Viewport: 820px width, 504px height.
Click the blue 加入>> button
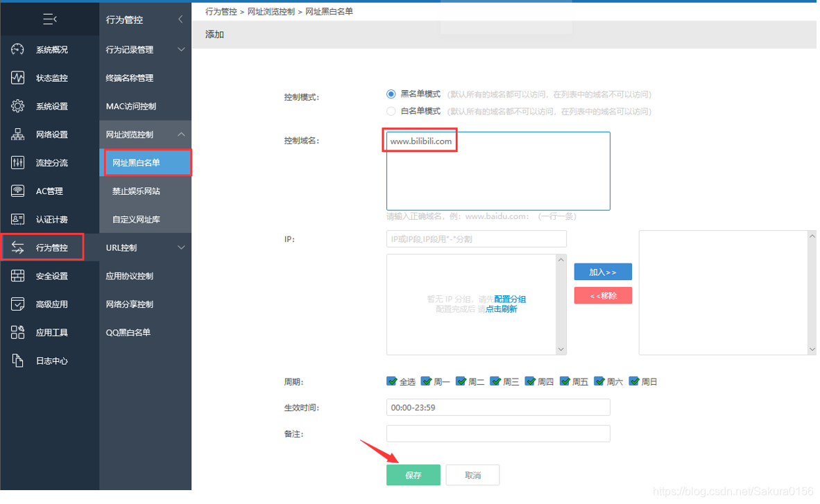603,272
